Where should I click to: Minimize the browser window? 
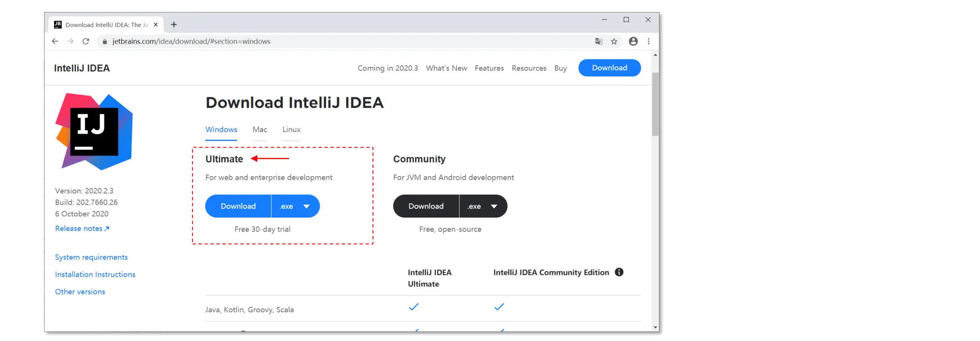click(x=605, y=20)
